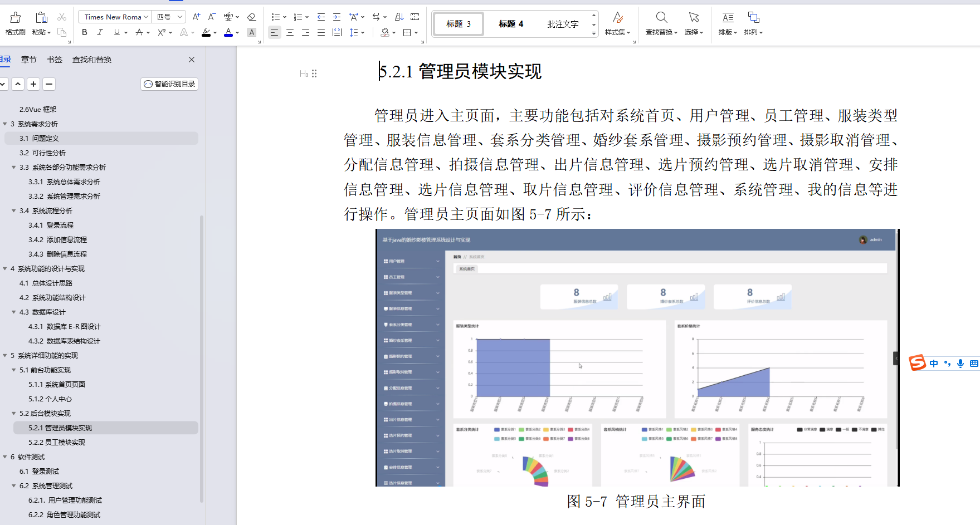980x525 pixels.
Task: Right-align the paragraph text
Action: point(305,33)
